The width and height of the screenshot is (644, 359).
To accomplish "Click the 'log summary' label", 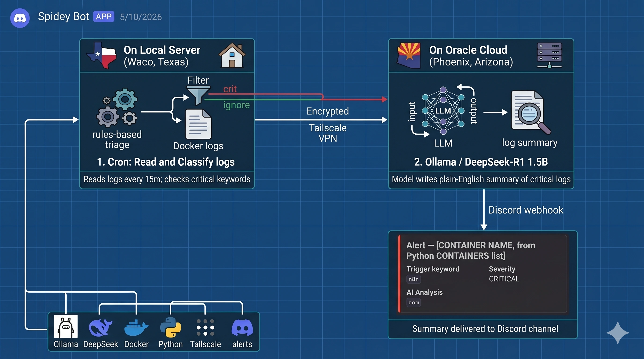I will (x=530, y=143).
